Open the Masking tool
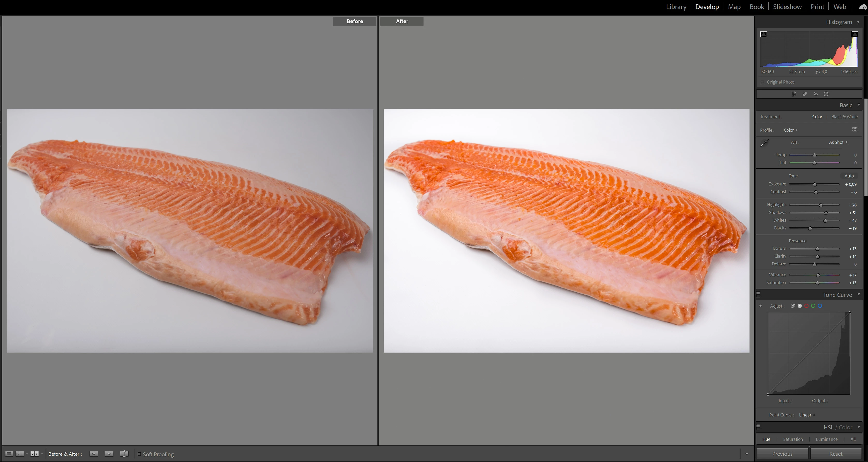This screenshot has height=462, width=868. (826, 94)
